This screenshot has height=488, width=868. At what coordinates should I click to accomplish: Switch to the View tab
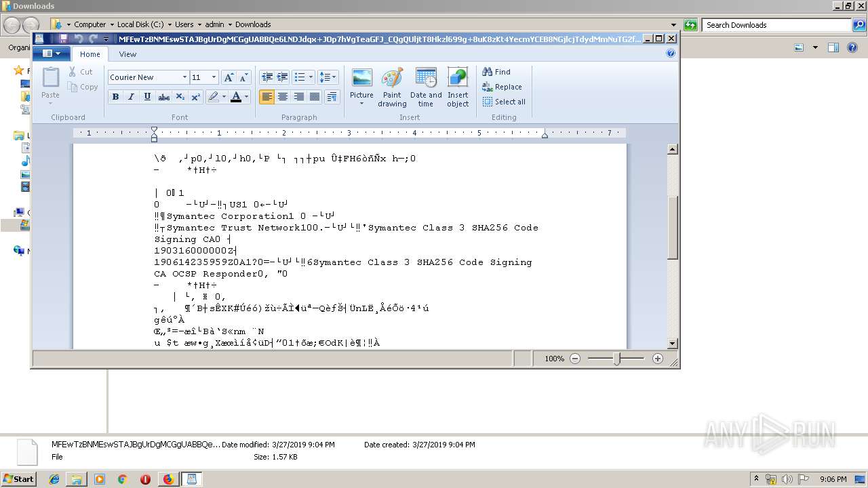tap(127, 54)
